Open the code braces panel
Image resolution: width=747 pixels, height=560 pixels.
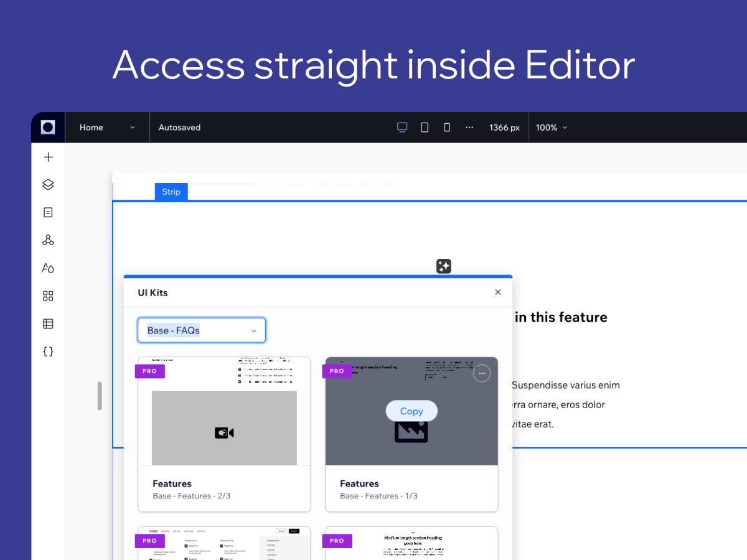pos(48,352)
